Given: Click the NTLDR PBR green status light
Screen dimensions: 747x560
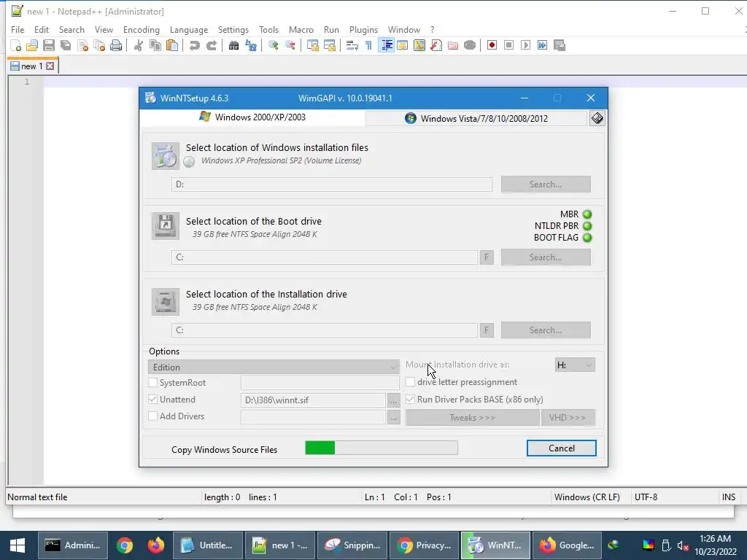Looking at the screenshot, I should coord(587,226).
